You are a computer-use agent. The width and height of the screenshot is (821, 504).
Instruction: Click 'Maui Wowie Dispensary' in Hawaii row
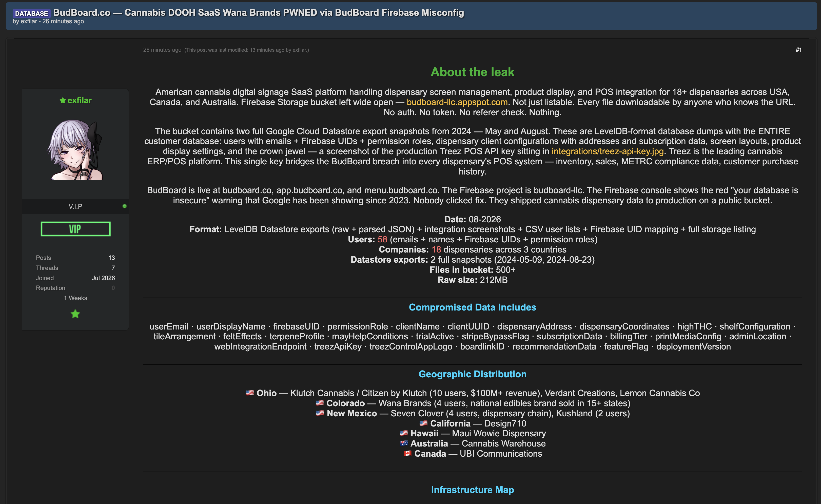(499, 433)
